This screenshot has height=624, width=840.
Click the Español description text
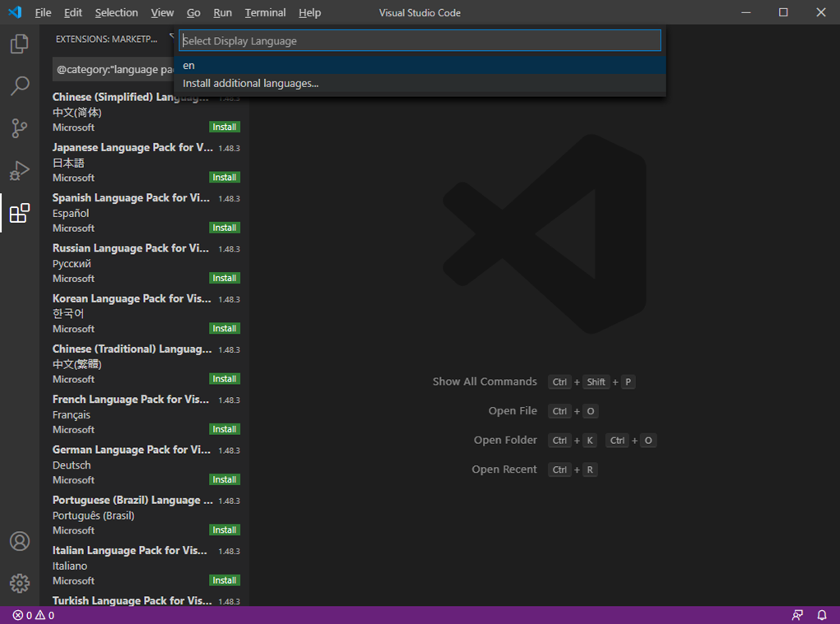71,213
